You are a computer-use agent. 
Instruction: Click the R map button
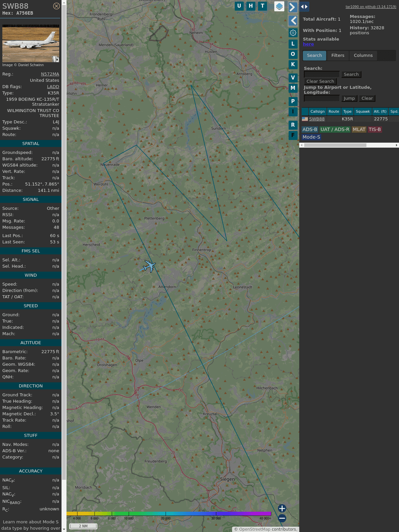[293, 125]
